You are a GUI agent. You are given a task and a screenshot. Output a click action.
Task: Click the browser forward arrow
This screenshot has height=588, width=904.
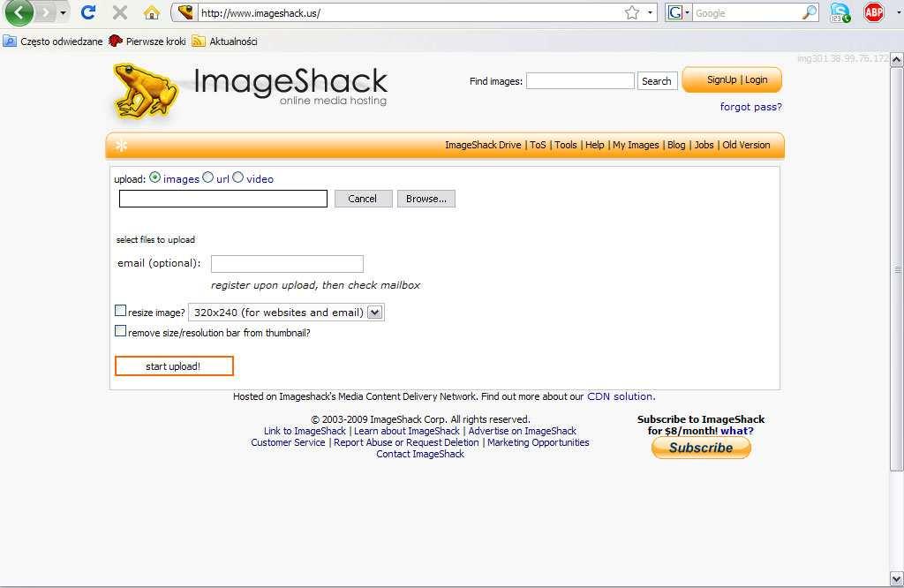coord(46,12)
